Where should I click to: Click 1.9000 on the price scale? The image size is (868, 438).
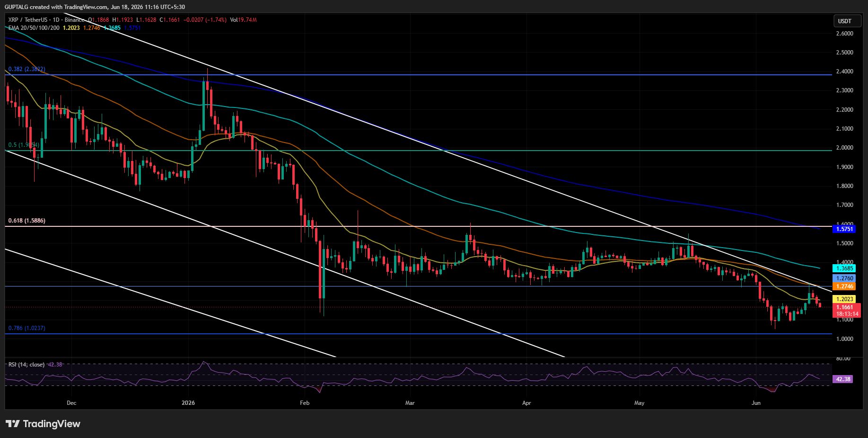pyautogui.click(x=845, y=167)
